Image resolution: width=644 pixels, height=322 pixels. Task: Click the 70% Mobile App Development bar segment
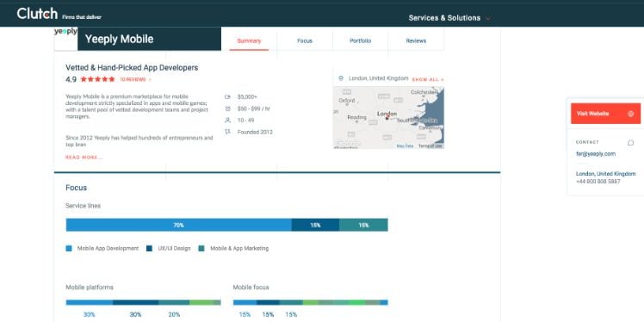[179, 225]
